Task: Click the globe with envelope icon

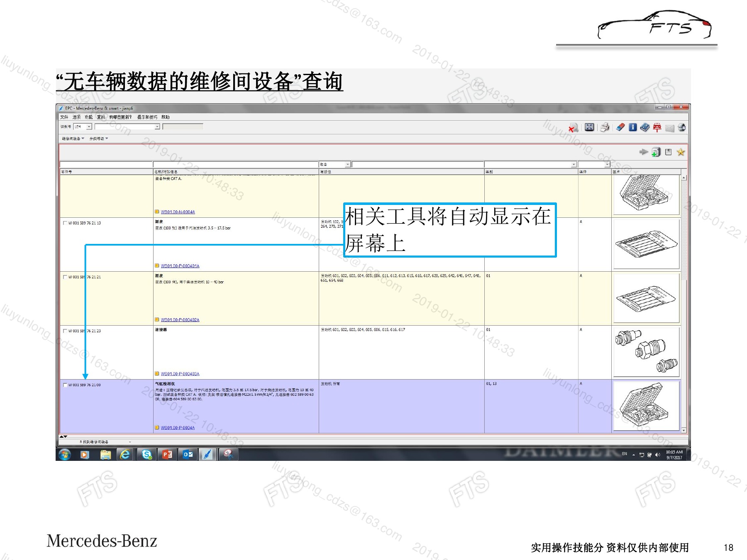Action: (x=681, y=127)
